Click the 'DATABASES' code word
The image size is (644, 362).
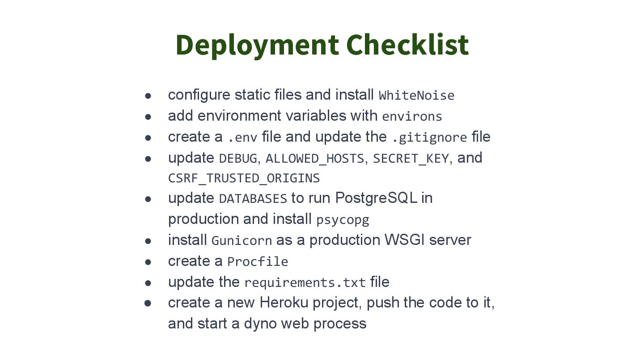point(253,198)
